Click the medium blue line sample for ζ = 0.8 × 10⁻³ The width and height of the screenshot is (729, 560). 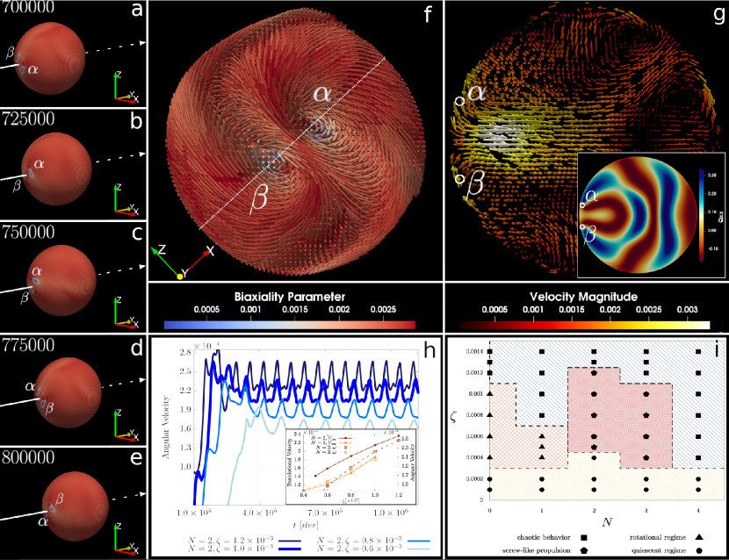tap(418, 541)
